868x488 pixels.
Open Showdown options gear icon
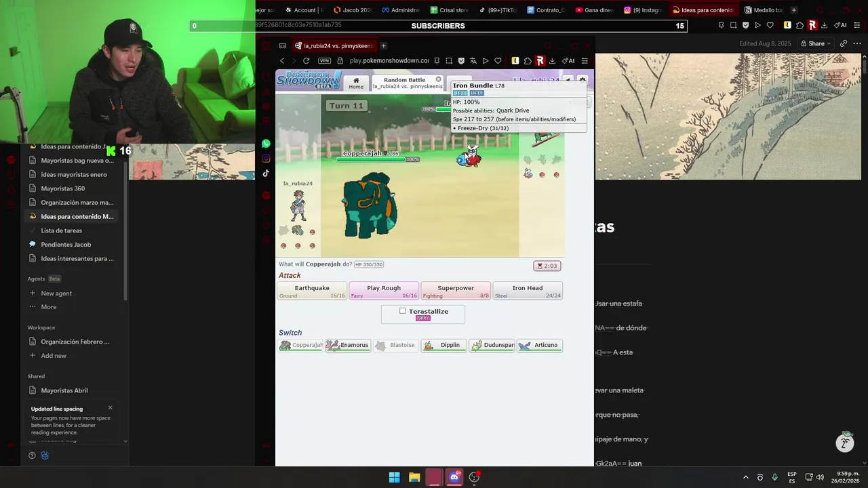coord(582,80)
